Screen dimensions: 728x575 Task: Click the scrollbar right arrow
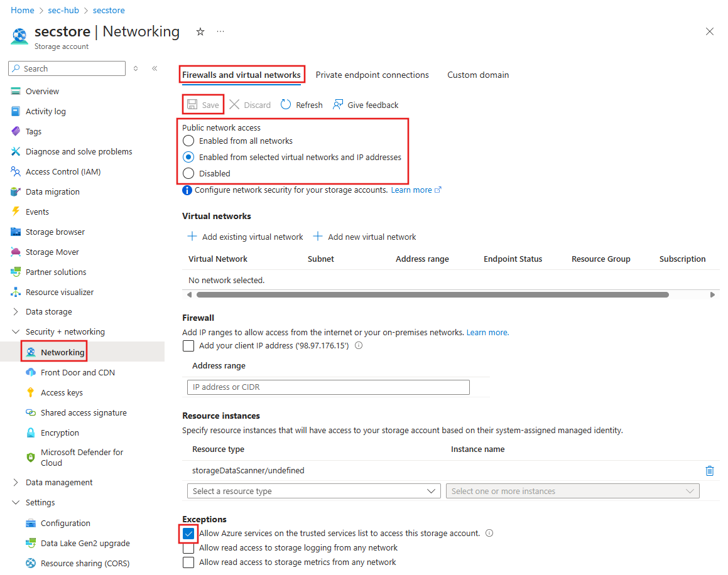tap(712, 294)
